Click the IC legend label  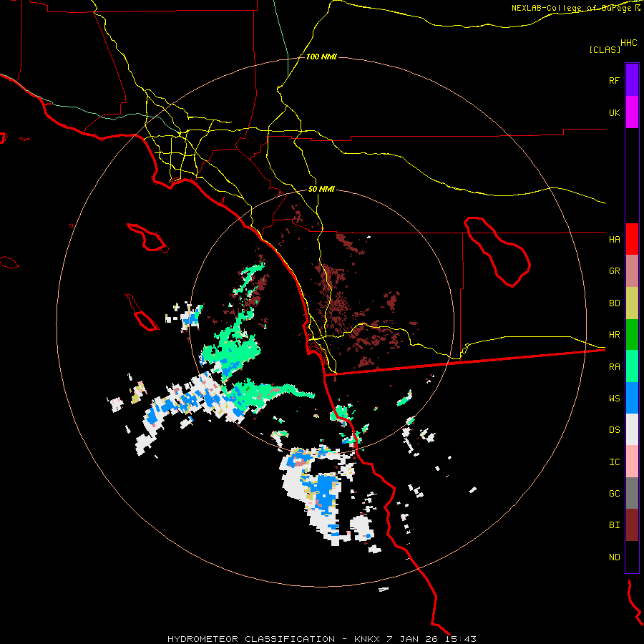pyautogui.click(x=614, y=462)
